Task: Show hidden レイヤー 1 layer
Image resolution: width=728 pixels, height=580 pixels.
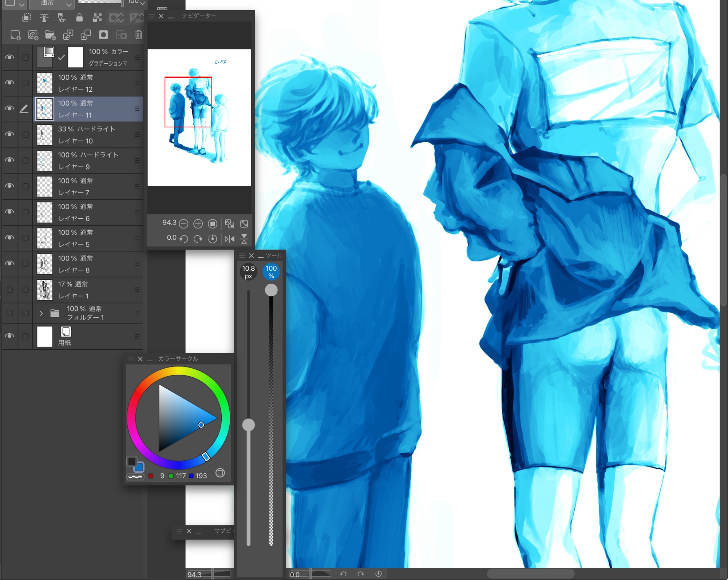Action: point(10,290)
